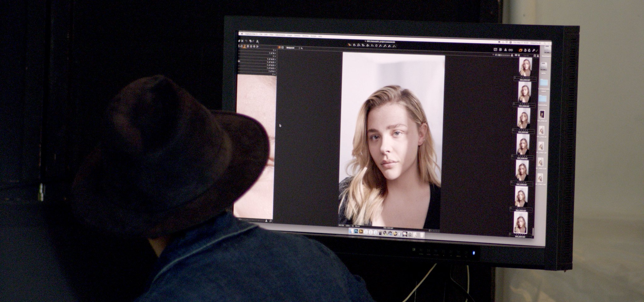Open the File menu
The image size is (644, 302).
261,34
